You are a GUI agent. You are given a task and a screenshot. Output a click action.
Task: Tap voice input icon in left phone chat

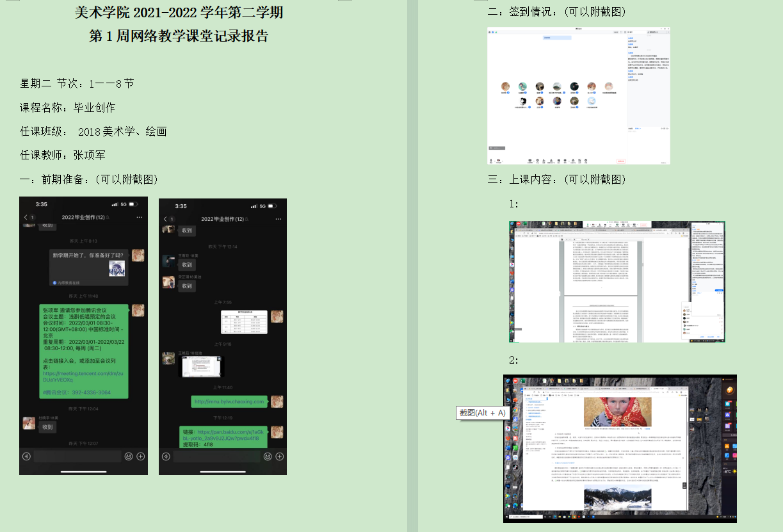(26, 456)
